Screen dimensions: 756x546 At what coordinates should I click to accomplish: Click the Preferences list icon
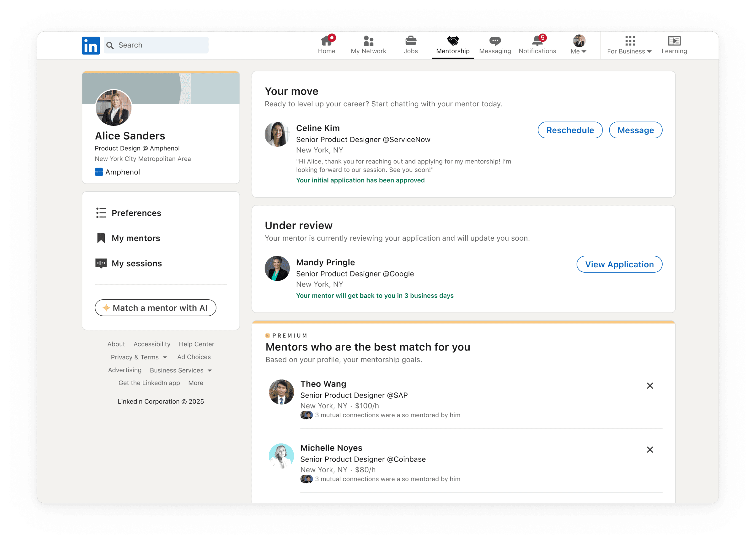point(101,213)
